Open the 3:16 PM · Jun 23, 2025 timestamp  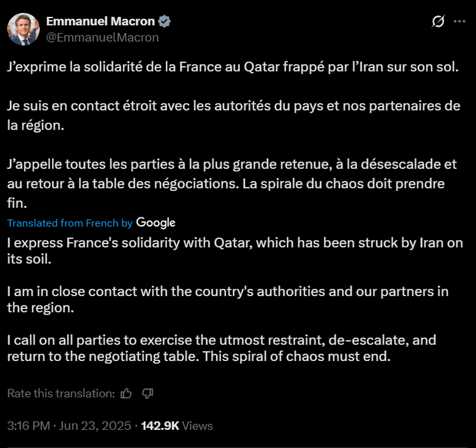point(69,426)
